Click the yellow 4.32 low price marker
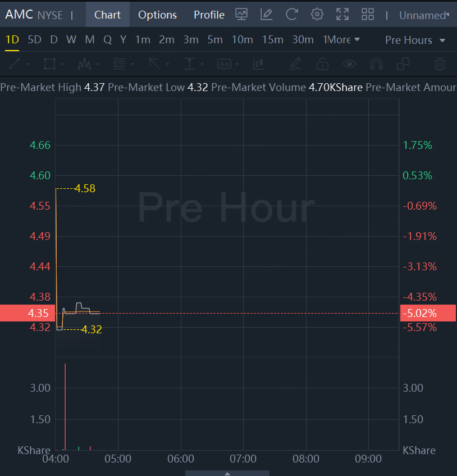The width and height of the screenshot is (457, 476). point(92,329)
